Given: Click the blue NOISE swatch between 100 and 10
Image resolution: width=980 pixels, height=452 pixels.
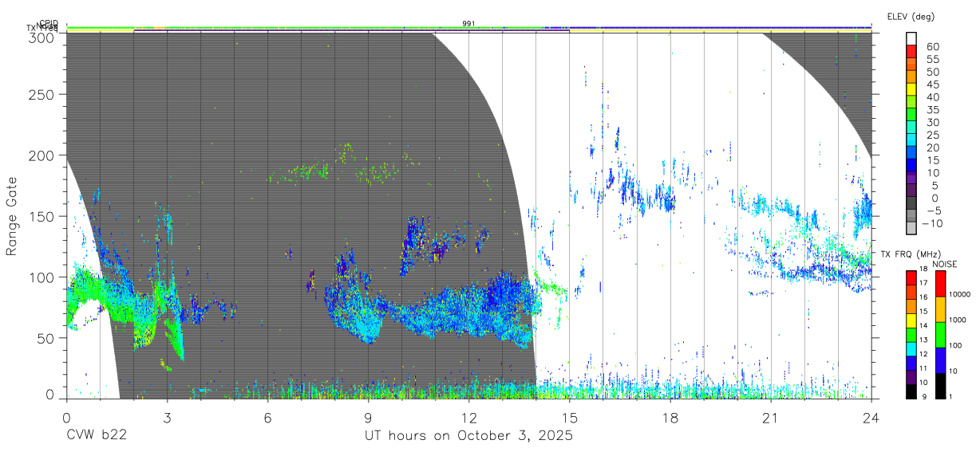Looking at the screenshot, I should pyautogui.click(x=940, y=360).
